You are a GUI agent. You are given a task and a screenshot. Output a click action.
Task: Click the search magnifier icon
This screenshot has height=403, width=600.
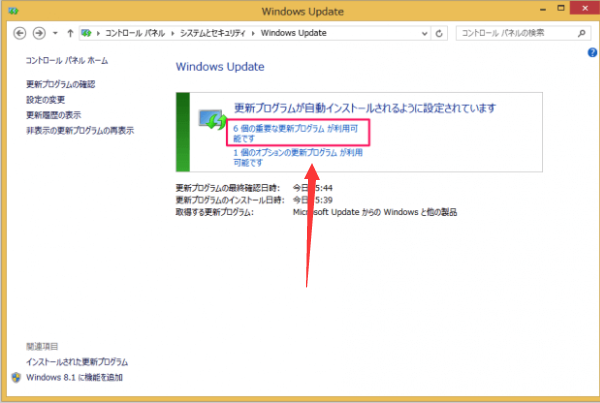click(582, 34)
